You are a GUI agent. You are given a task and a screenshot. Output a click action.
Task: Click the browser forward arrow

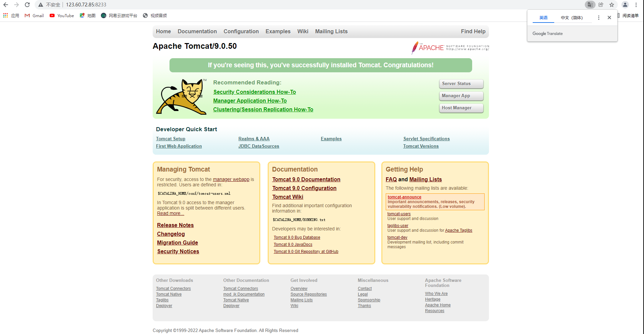[16, 5]
